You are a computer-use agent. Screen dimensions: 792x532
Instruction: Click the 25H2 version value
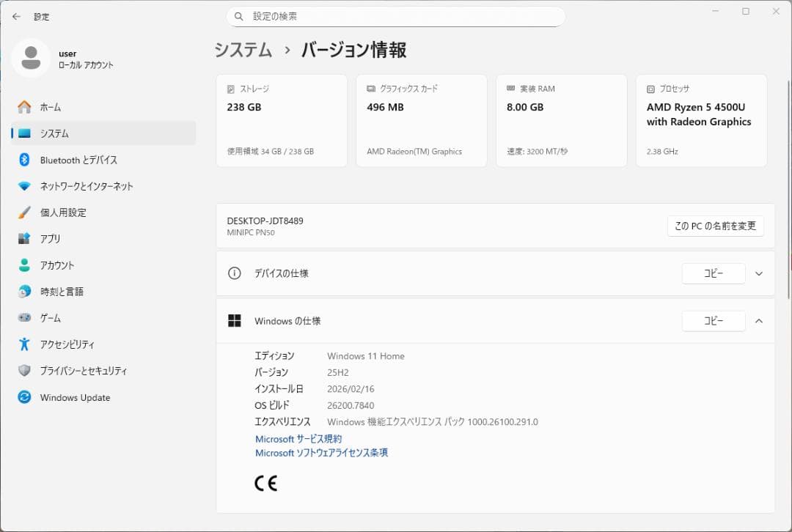point(338,372)
